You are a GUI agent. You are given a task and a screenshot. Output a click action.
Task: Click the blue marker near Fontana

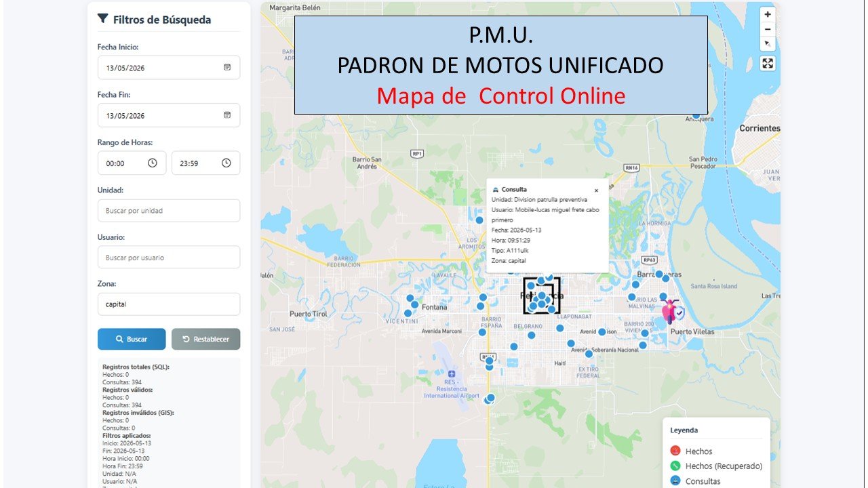[x=415, y=304]
